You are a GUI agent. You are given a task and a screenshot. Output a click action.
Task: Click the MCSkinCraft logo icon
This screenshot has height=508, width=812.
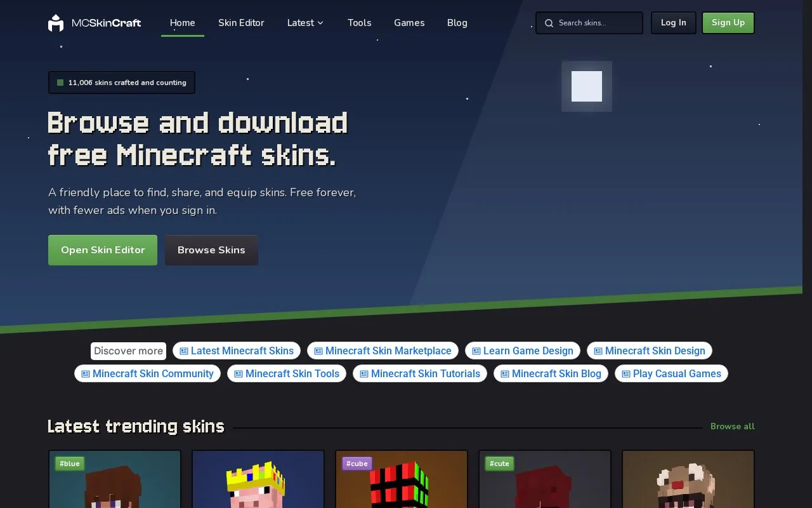pos(56,23)
